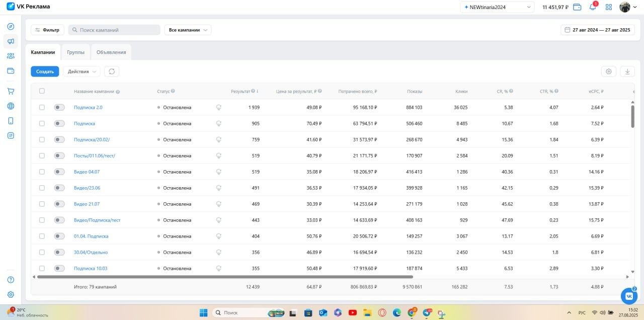This screenshot has width=644, height=320.
Task: Enable the toggle for Видео 21.07
Action: (59, 204)
